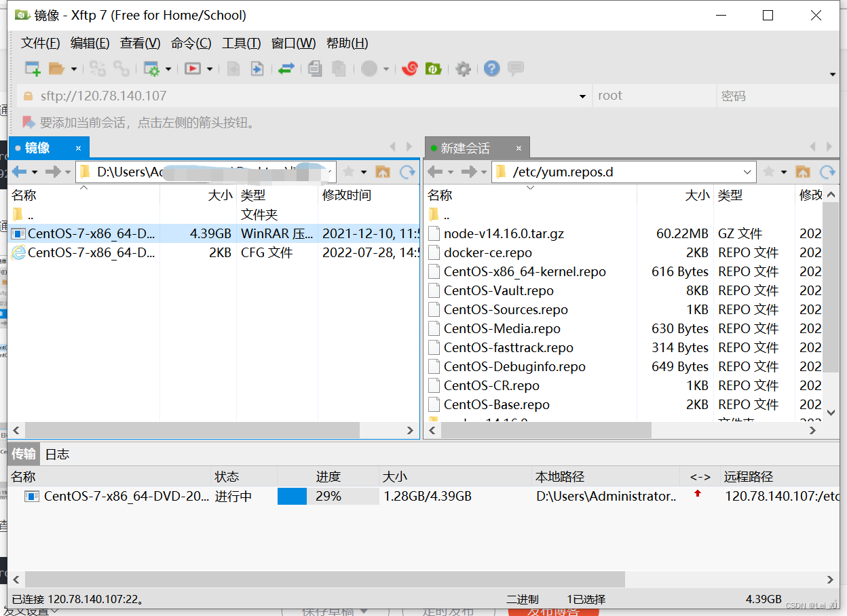Click the 密码 password field
Screen dimensions: 847x616
pos(777,96)
